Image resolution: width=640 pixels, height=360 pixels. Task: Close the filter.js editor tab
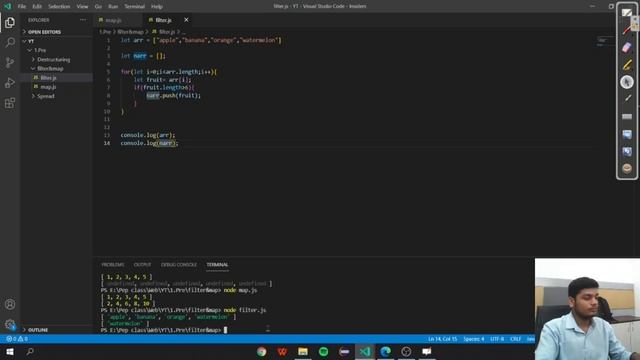click(x=186, y=20)
